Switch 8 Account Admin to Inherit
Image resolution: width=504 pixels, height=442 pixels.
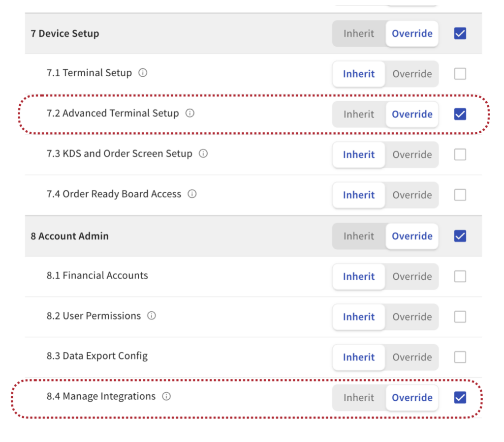point(359,236)
